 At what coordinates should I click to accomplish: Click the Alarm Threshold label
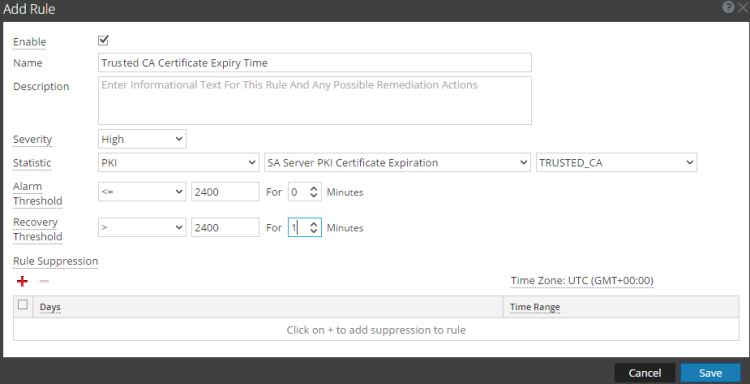[x=37, y=194]
